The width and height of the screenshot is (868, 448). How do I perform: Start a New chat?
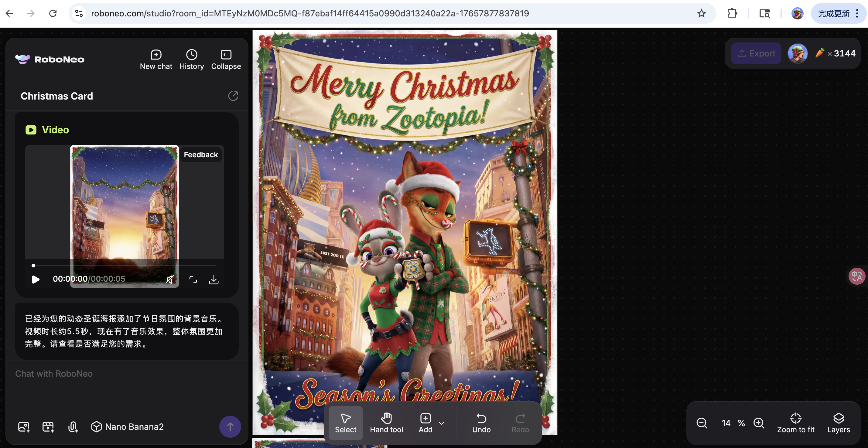[156, 59]
